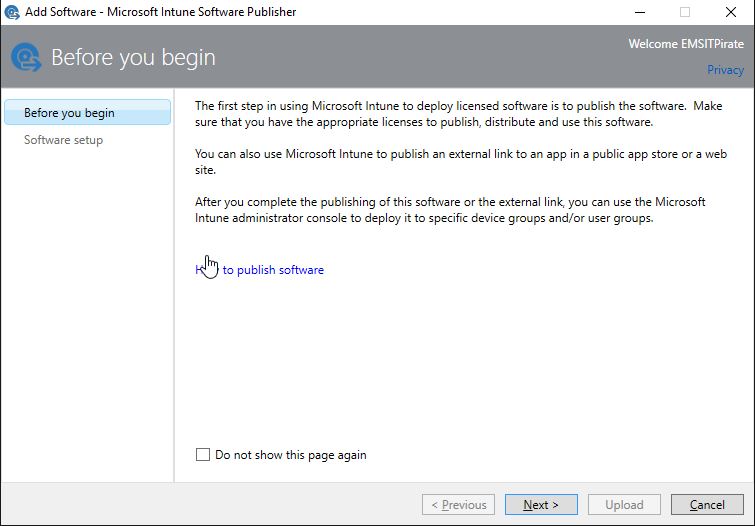The width and height of the screenshot is (755, 526).
Task: Close the Add Software window
Action: click(x=730, y=12)
